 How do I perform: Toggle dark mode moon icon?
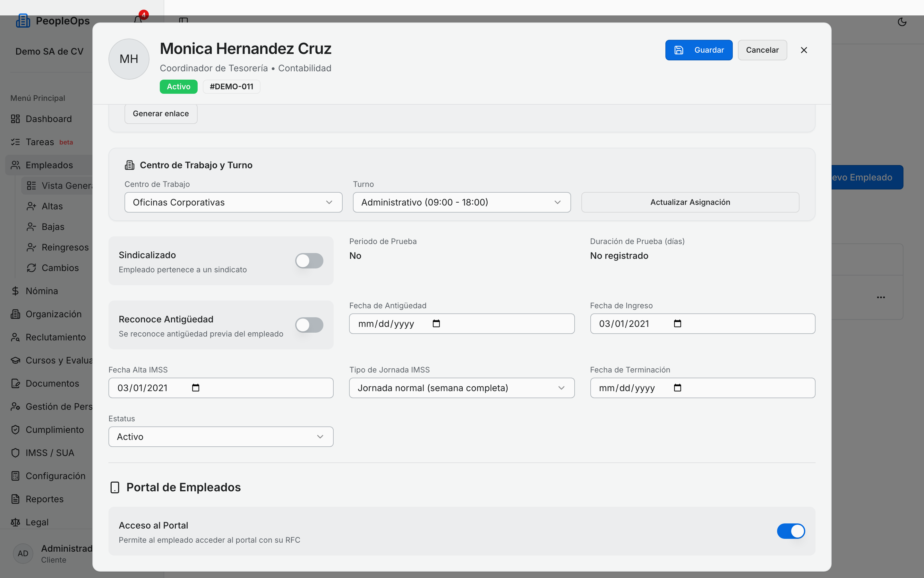pos(902,22)
